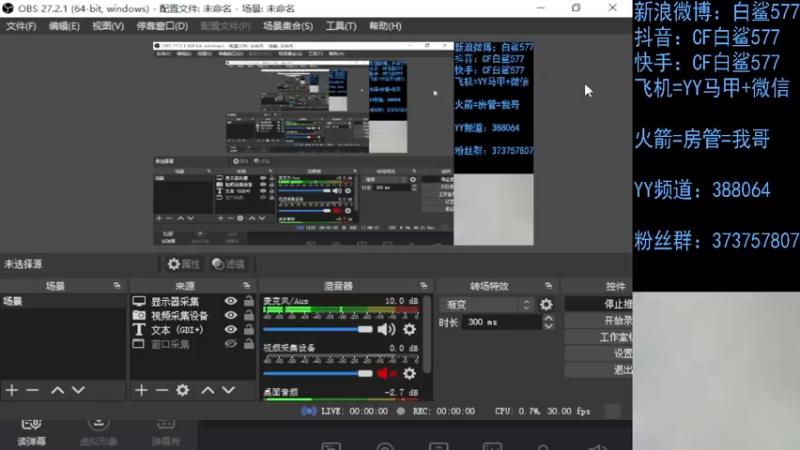
Task: Click the '未选择源' label
Action: point(23,264)
